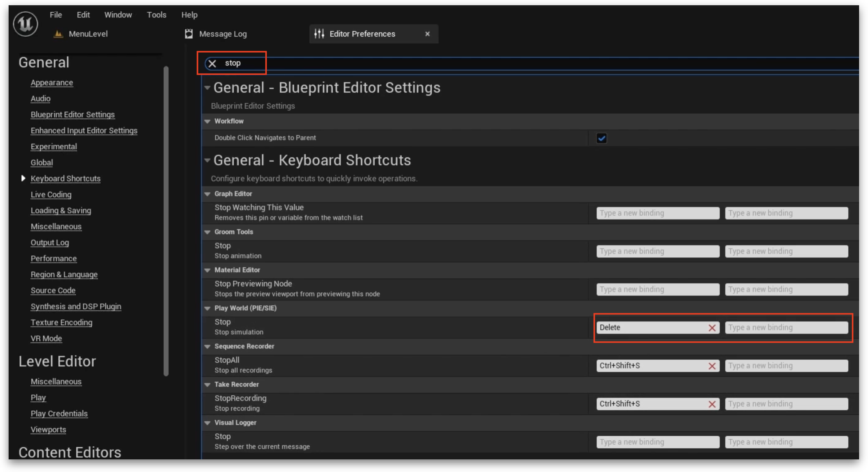Open the Edit menu
868x472 pixels.
click(x=83, y=14)
